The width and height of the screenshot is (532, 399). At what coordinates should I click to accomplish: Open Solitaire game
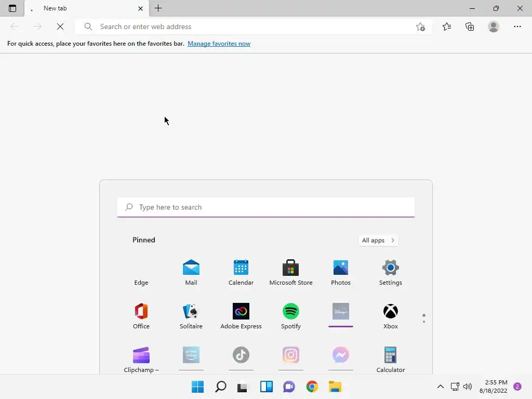(191, 316)
